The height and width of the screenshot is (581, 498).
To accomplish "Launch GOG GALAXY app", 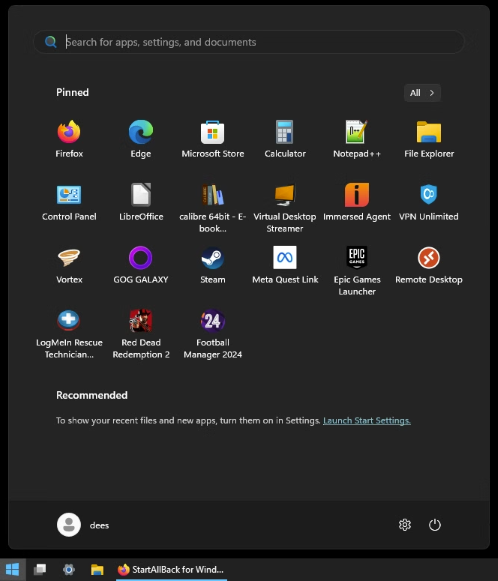I will 141,265.
